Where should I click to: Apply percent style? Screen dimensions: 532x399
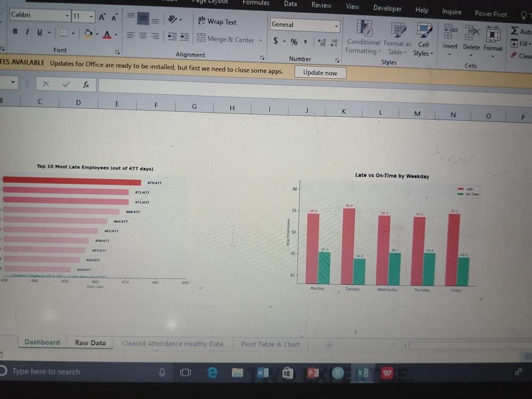coord(294,41)
